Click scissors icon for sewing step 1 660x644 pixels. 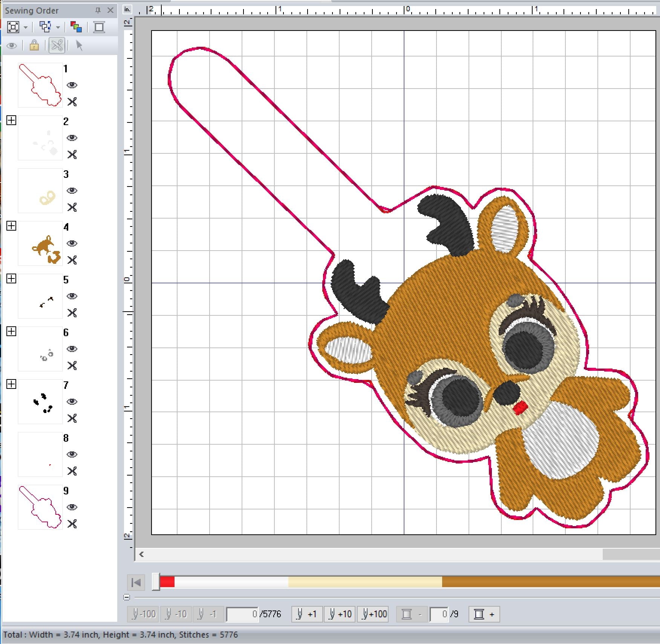(x=72, y=102)
